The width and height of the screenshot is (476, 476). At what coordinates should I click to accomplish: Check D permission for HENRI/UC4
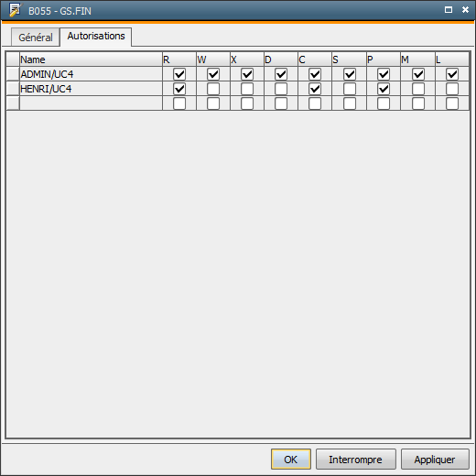tap(281, 89)
